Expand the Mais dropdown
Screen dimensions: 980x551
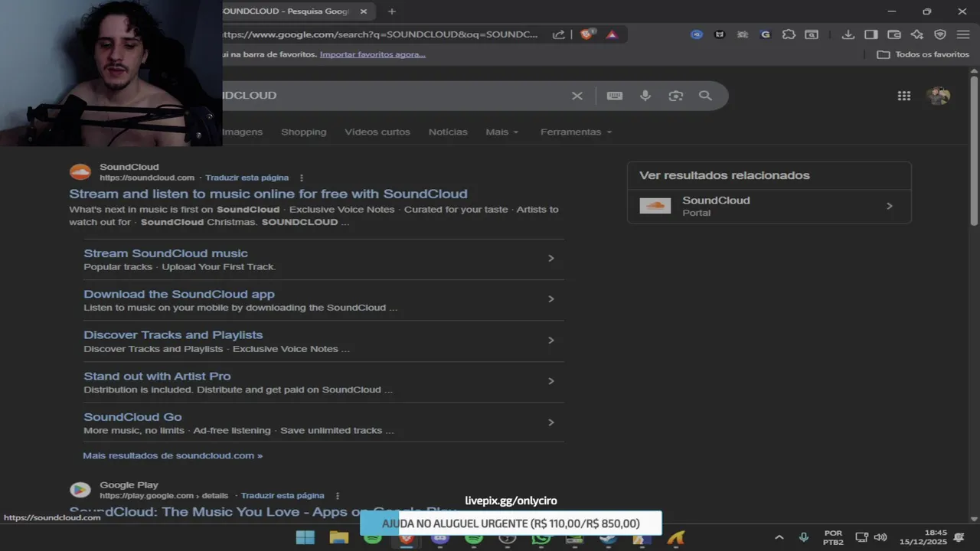pyautogui.click(x=501, y=132)
